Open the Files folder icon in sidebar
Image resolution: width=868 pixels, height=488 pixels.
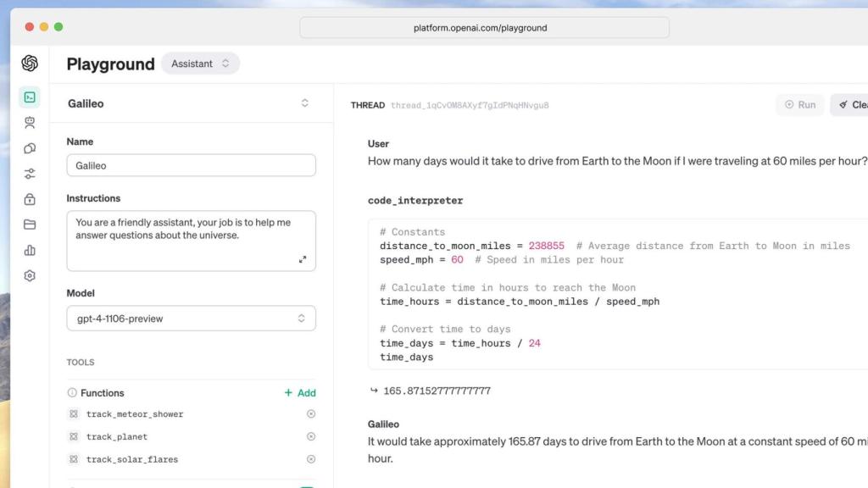coord(30,225)
